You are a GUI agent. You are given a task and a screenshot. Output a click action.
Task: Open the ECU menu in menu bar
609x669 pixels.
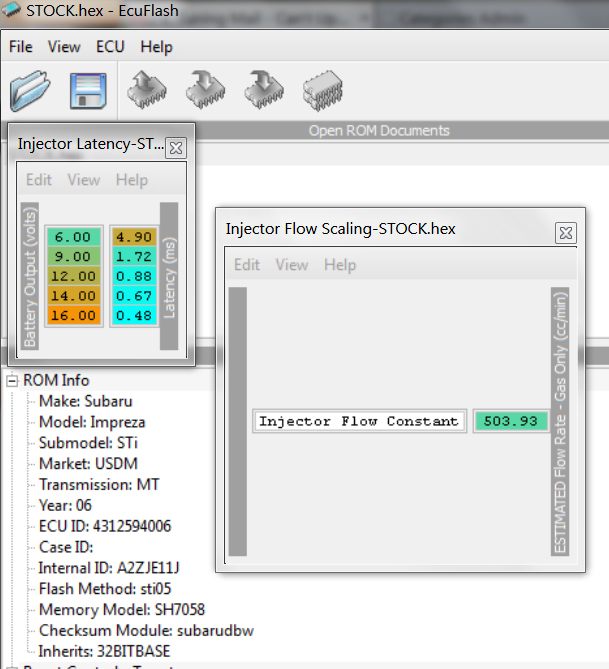coord(110,47)
